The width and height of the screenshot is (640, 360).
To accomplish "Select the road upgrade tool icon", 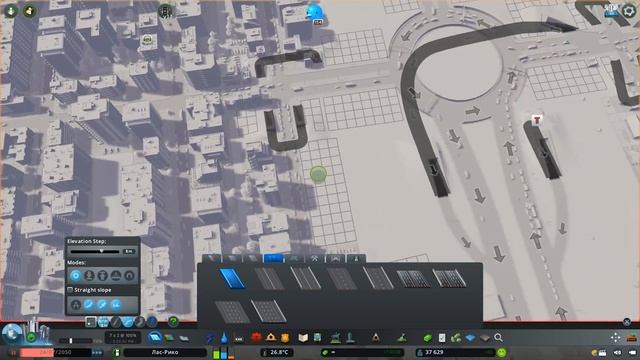I will [x=152, y=322].
